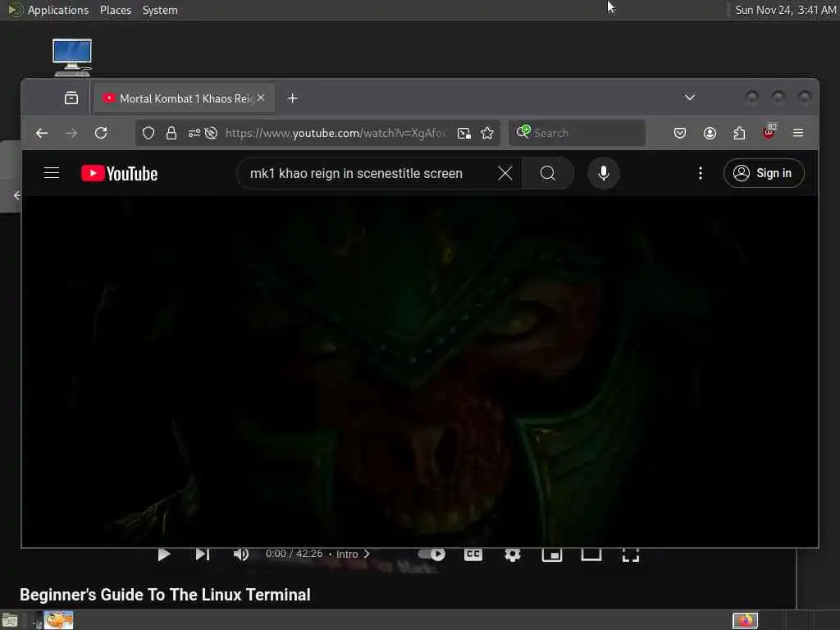Image resolution: width=840 pixels, height=630 pixels.
Task: Open the tracking protection shield icon
Action: 148,133
